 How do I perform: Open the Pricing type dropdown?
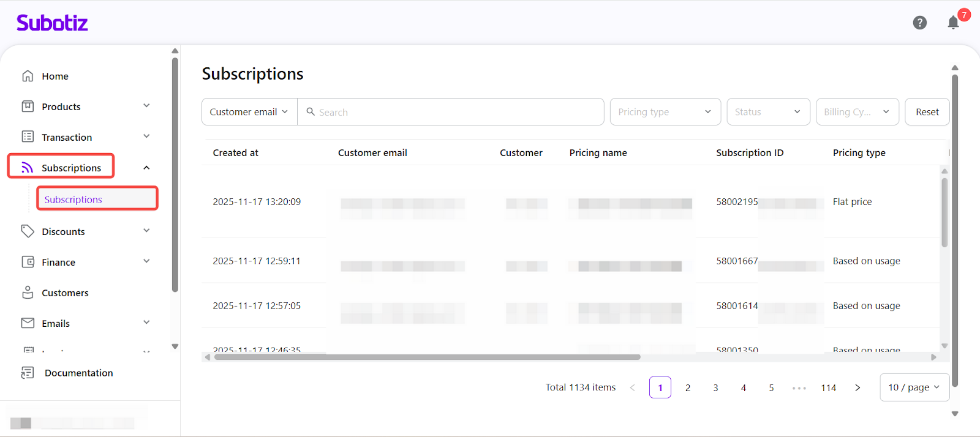pos(665,112)
